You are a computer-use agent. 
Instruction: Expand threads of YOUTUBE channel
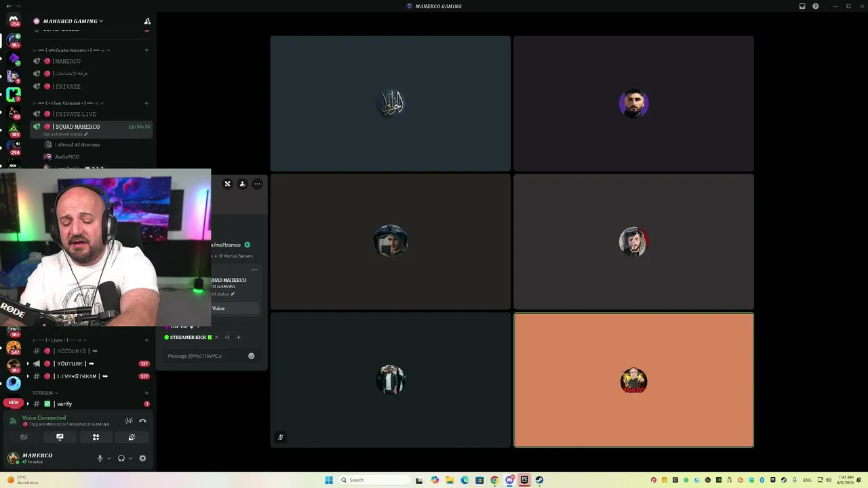(x=28, y=364)
